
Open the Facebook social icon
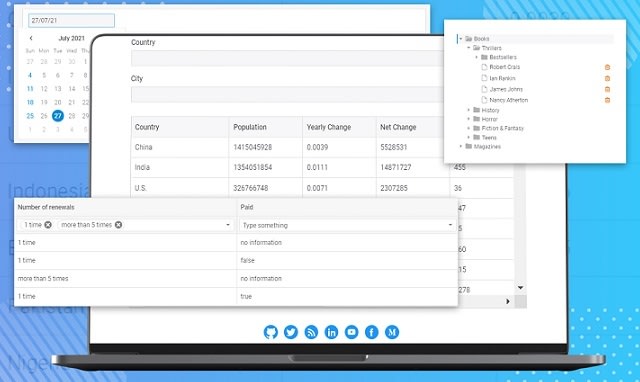[371, 332]
